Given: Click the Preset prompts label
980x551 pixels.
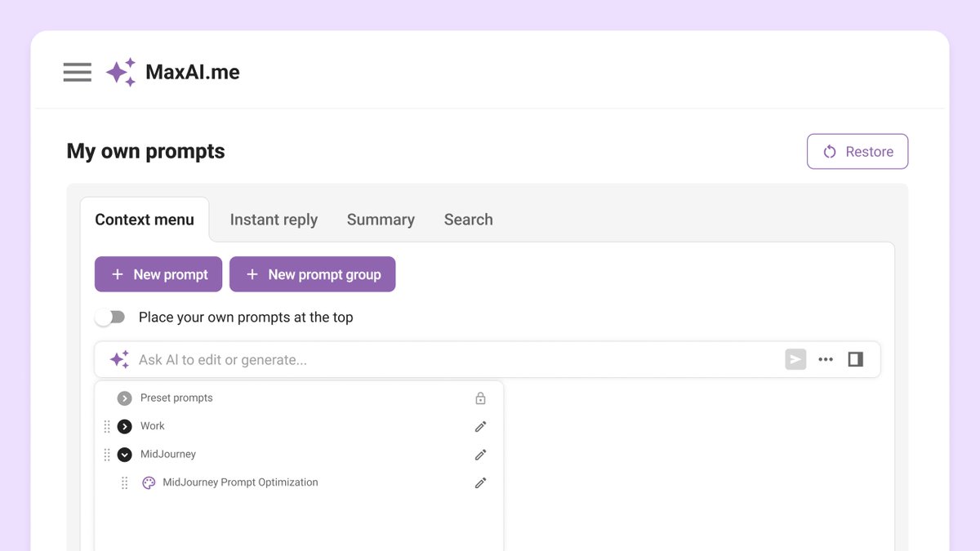Looking at the screenshot, I should [176, 398].
